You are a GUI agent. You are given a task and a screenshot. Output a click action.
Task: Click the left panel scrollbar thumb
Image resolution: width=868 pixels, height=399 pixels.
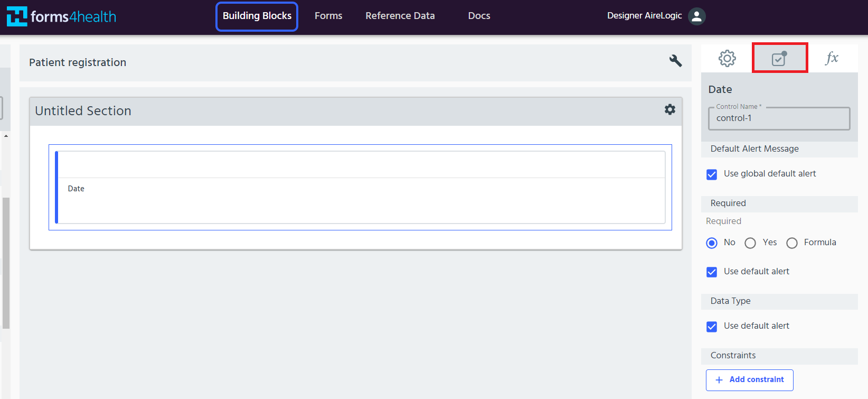point(6,263)
